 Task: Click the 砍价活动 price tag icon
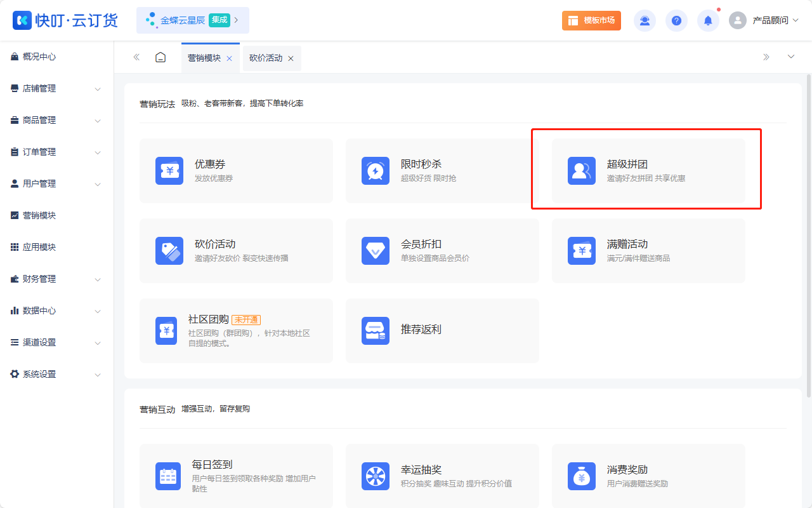click(x=169, y=251)
